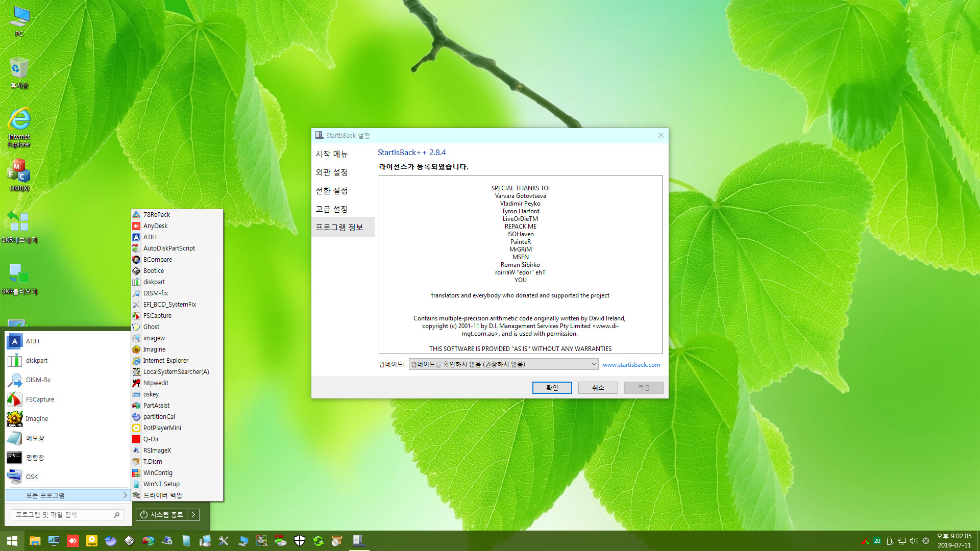980x551 pixels.
Task: Open PartAssist from programs list
Action: pyautogui.click(x=177, y=406)
